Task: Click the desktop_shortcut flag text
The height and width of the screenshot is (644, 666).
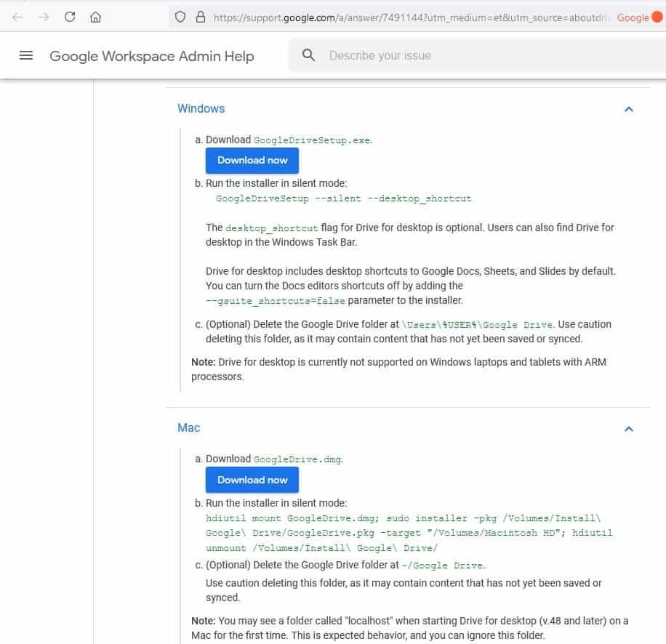Action: click(x=271, y=228)
